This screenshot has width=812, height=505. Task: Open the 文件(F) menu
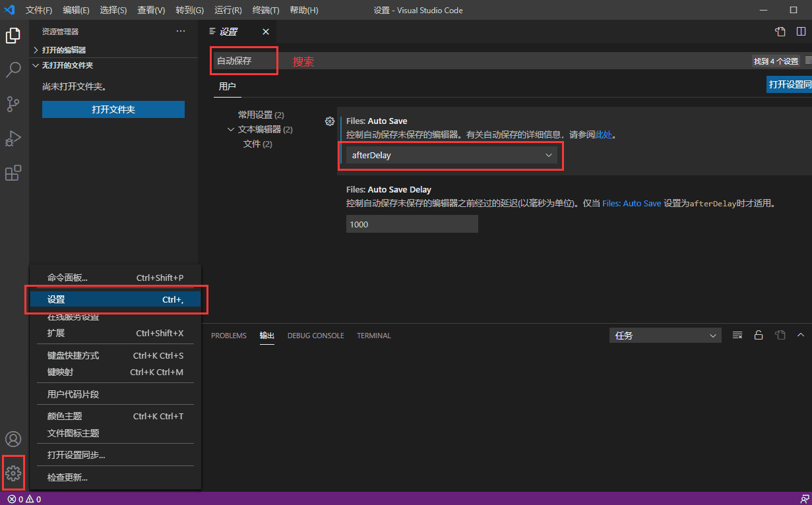39,11
